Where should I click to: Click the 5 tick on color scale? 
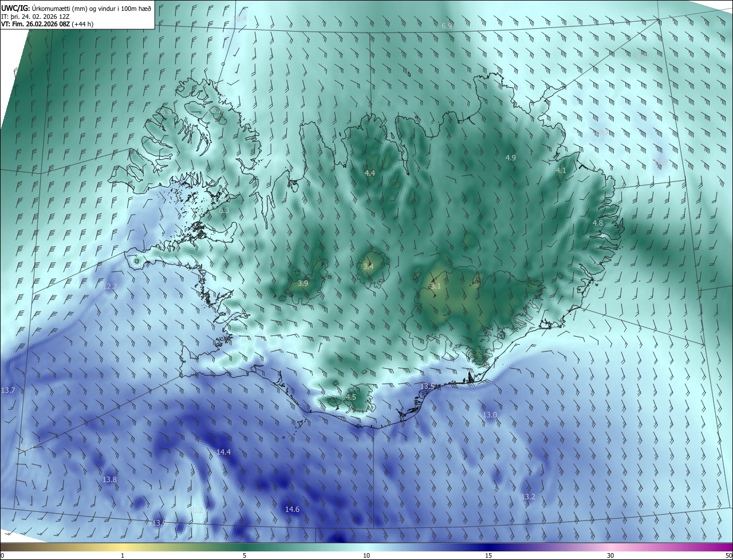coord(245,555)
